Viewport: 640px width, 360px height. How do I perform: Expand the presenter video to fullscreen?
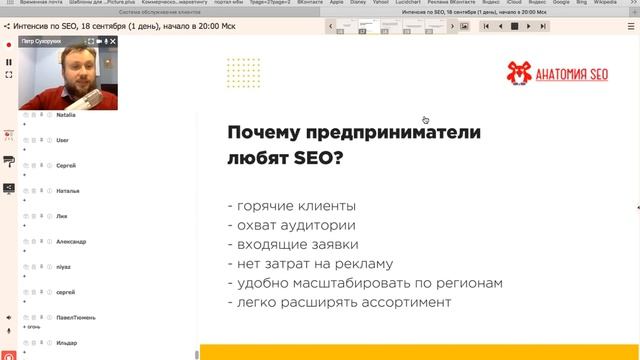coord(91,41)
